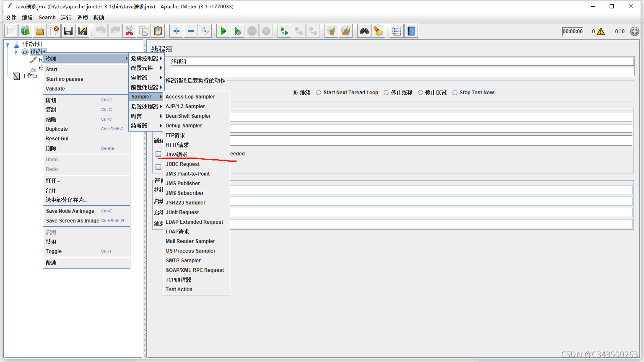The width and height of the screenshot is (644, 362).
Task: Choose Test Action from the Sampler list
Action: (x=196, y=290)
